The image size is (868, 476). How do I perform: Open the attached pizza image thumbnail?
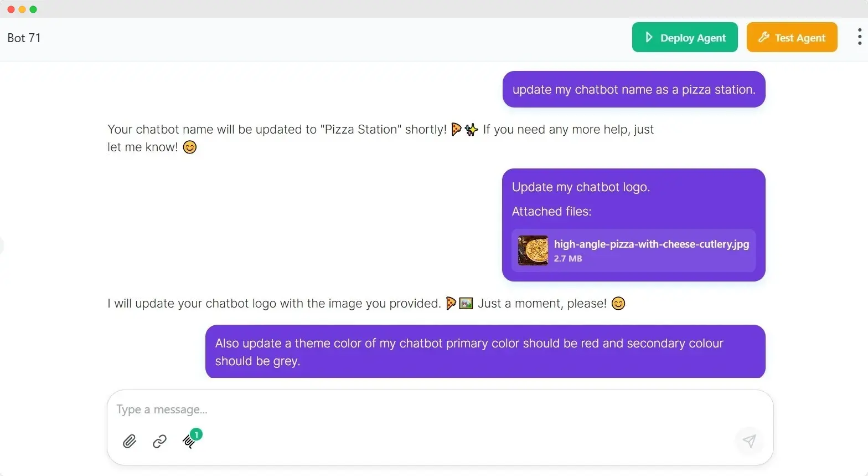(533, 250)
